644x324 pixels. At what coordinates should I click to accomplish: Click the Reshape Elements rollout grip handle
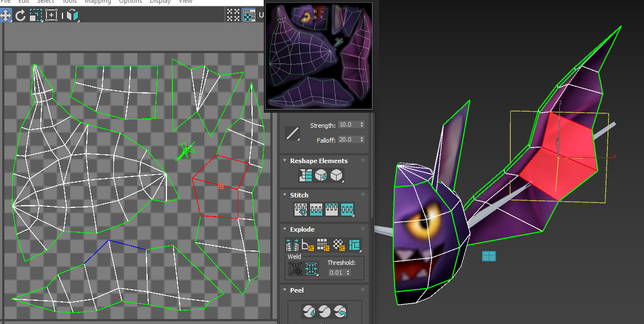tap(363, 160)
